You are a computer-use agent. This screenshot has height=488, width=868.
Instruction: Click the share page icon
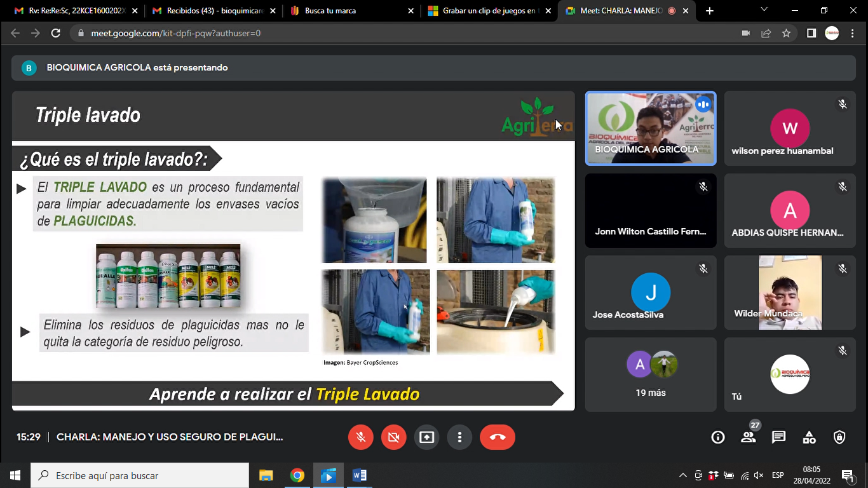point(766,33)
